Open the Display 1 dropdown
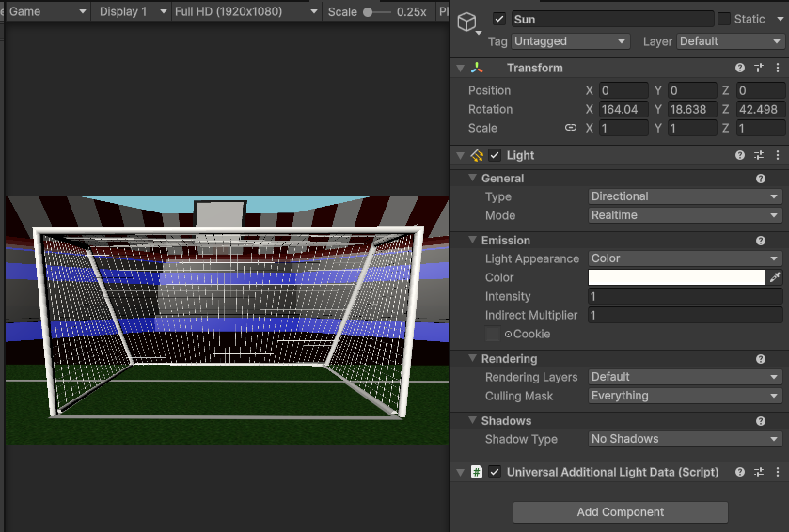 pyautogui.click(x=132, y=11)
